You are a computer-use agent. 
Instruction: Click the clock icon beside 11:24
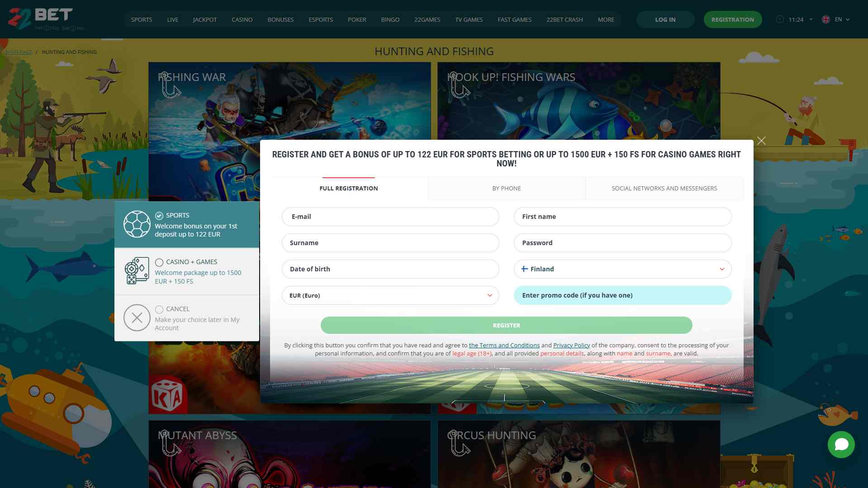click(780, 19)
